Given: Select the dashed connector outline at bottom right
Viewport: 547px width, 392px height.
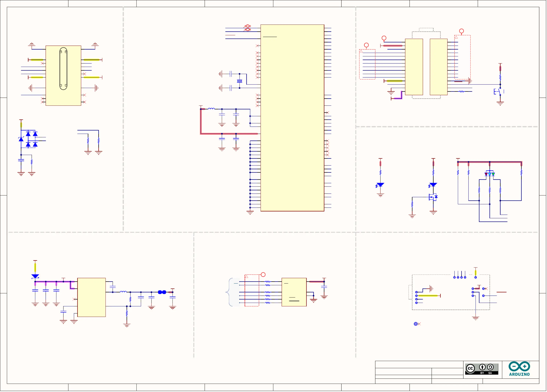Looking at the screenshot, I should pos(451,292).
